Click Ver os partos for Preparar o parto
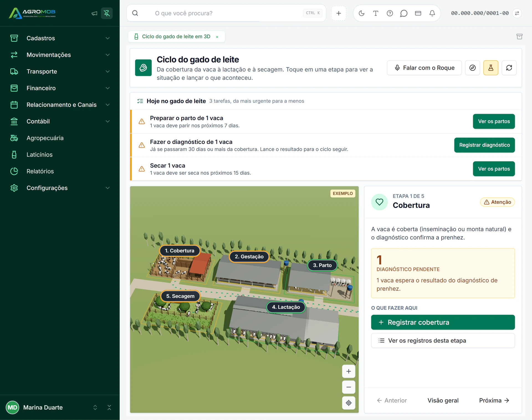 coord(494,121)
